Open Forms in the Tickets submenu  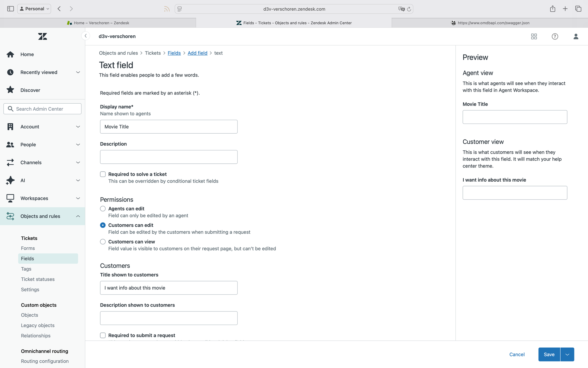point(28,248)
